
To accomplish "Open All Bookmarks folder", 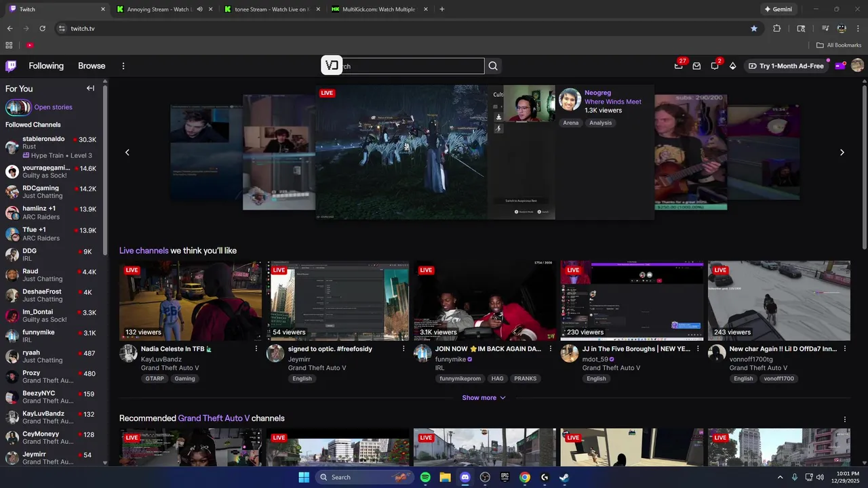I will point(839,45).
